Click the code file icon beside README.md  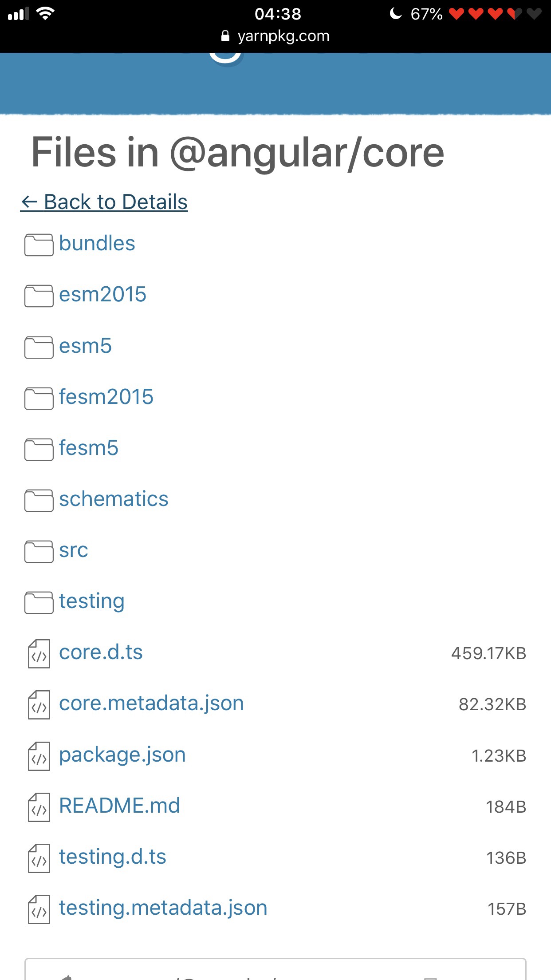click(x=39, y=807)
